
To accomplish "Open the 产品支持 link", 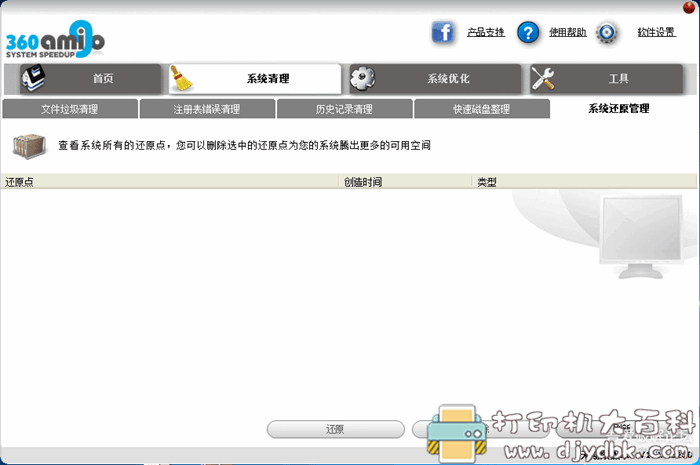I will tap(486, 32).
